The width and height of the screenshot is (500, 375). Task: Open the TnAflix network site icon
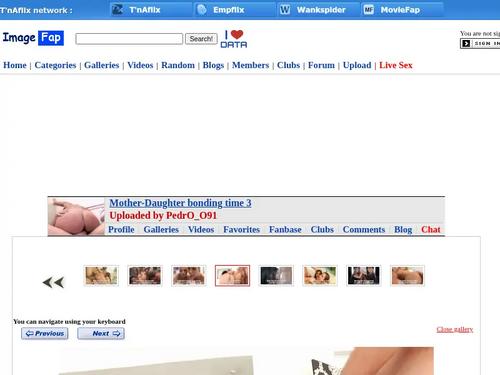pyautogui.click(x=117, y=9)
